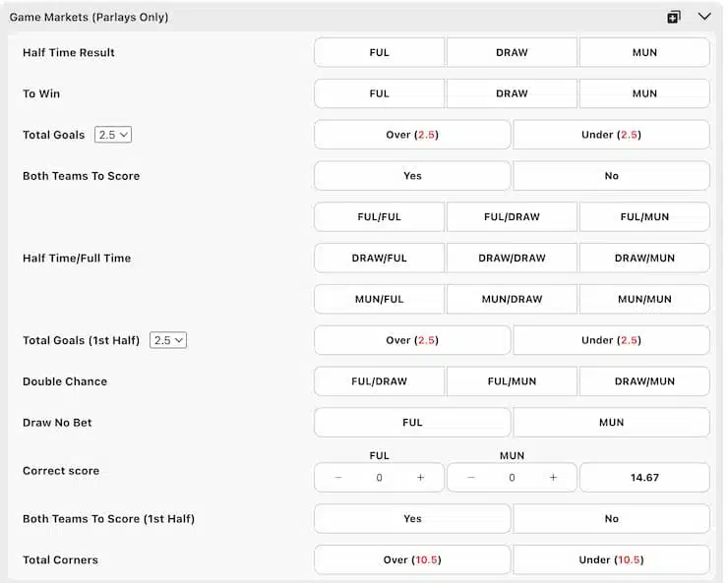
Task: Increase FUL correct score with plus
Action: point(420,477)
